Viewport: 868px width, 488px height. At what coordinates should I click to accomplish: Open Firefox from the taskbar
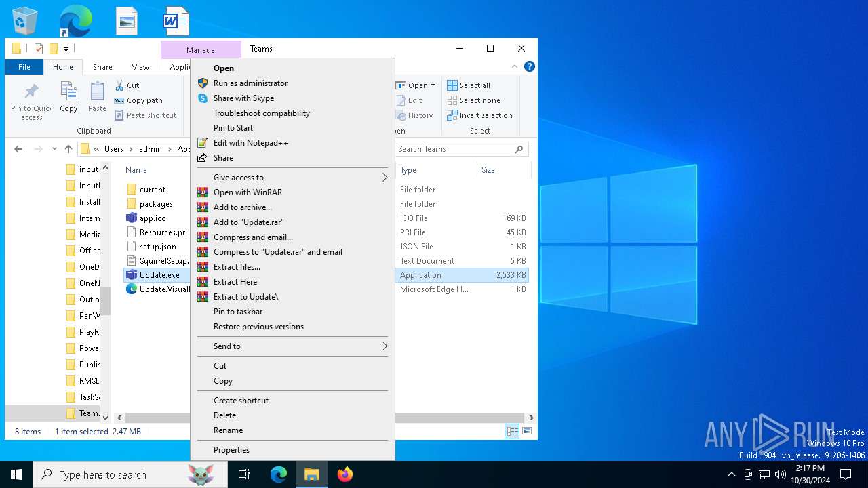(345, 474)
